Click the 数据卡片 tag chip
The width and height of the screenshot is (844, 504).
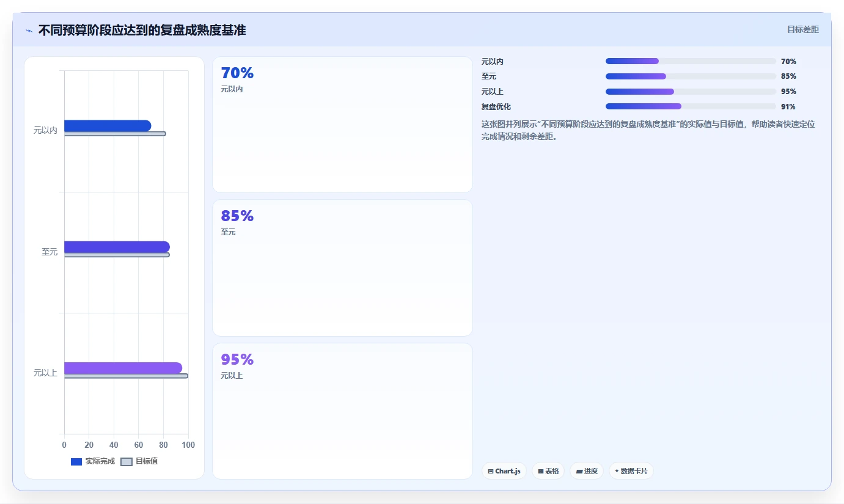coord(631,471)
